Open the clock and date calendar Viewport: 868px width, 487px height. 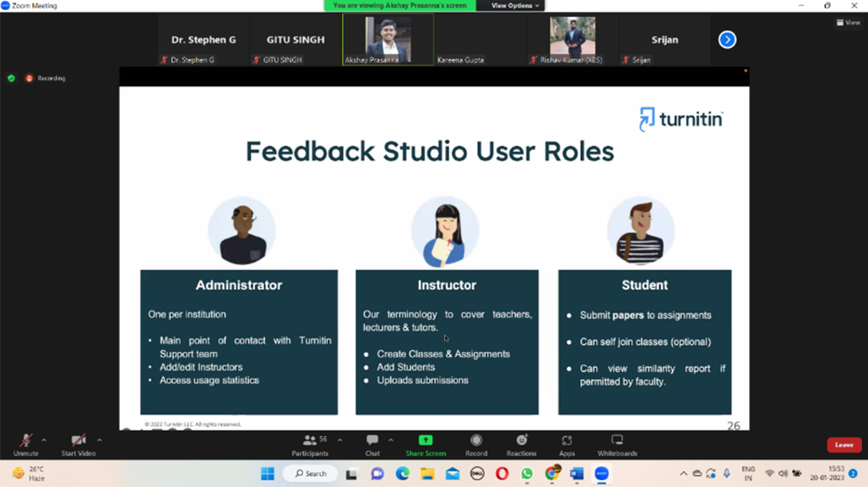point(827,473)
